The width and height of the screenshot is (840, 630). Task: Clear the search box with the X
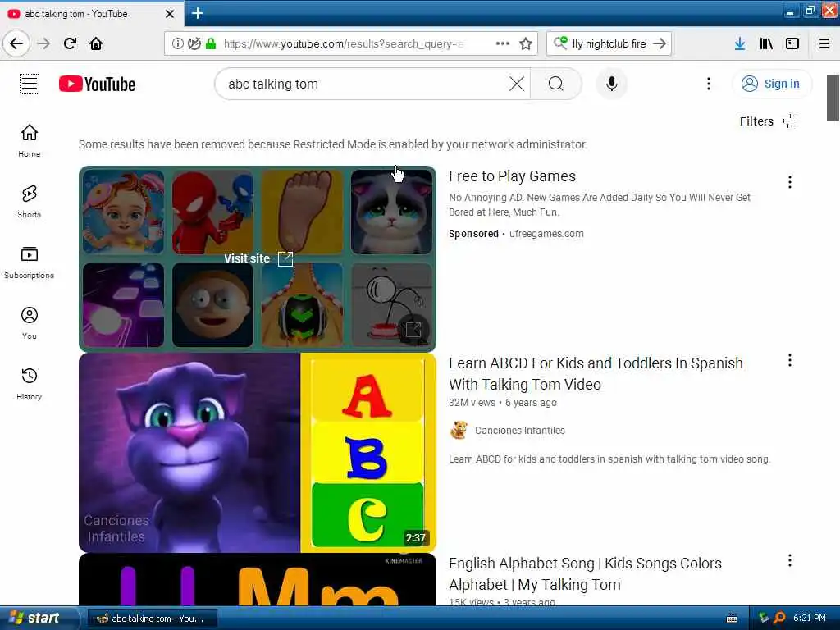[x=517, y=84]
